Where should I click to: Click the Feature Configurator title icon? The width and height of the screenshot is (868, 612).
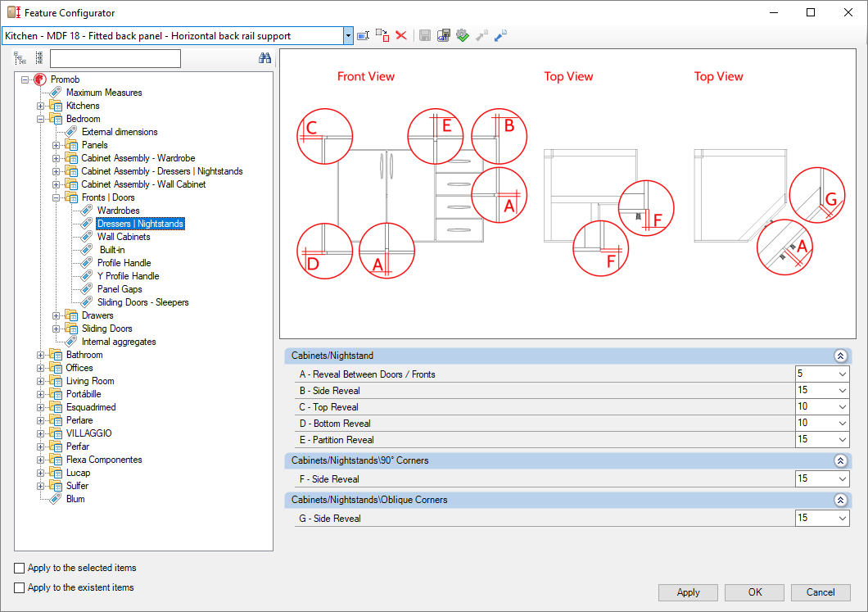click(x=14, y=12)
